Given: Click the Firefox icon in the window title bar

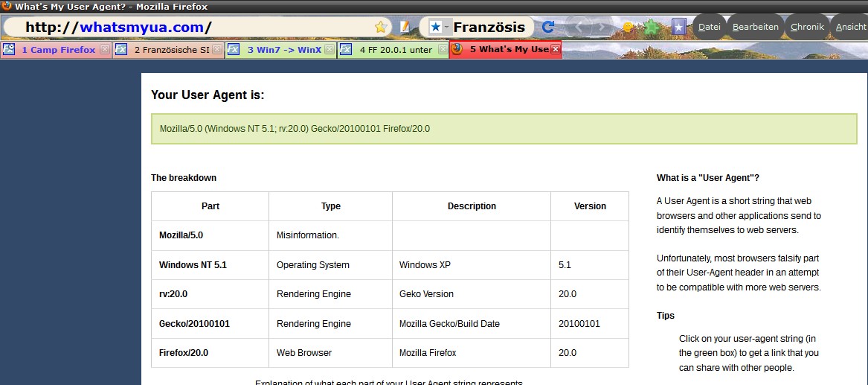Looking at the screenshot, I should (7, 6).
